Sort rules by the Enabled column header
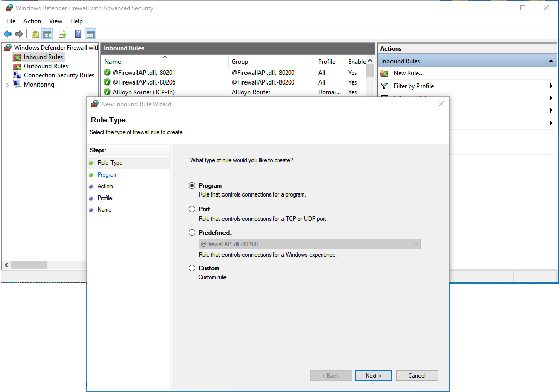The width and height of the screenshot is (560, 392). click(x=356, y=62)
